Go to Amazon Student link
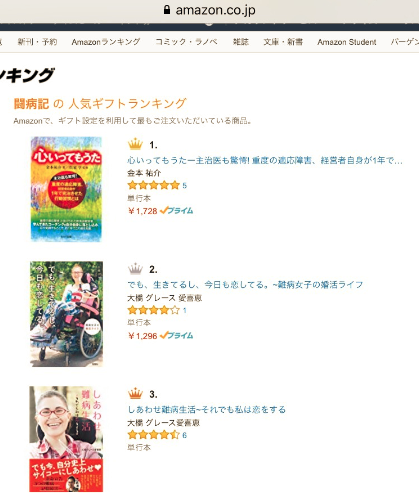This screenshot has height=497, width=419. [347, 42]
